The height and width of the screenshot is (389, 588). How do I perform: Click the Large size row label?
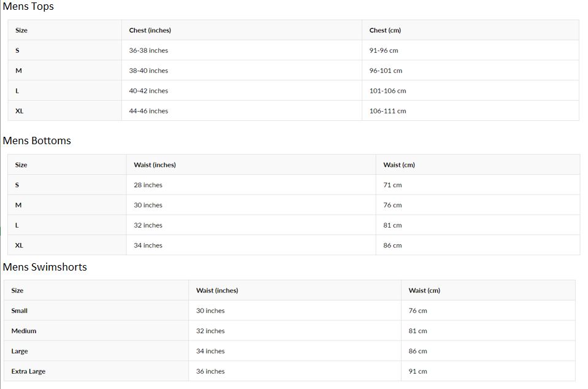(20, 351)
